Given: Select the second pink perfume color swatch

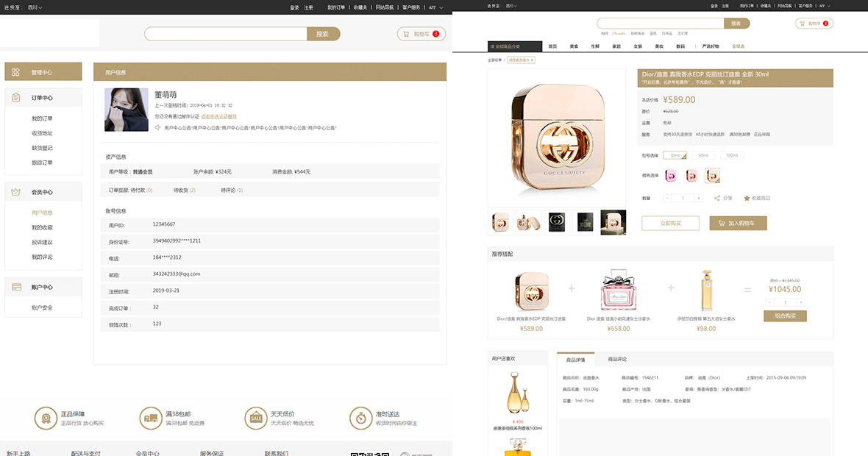Looking at the screenshot, I should [x=691, y=176].
